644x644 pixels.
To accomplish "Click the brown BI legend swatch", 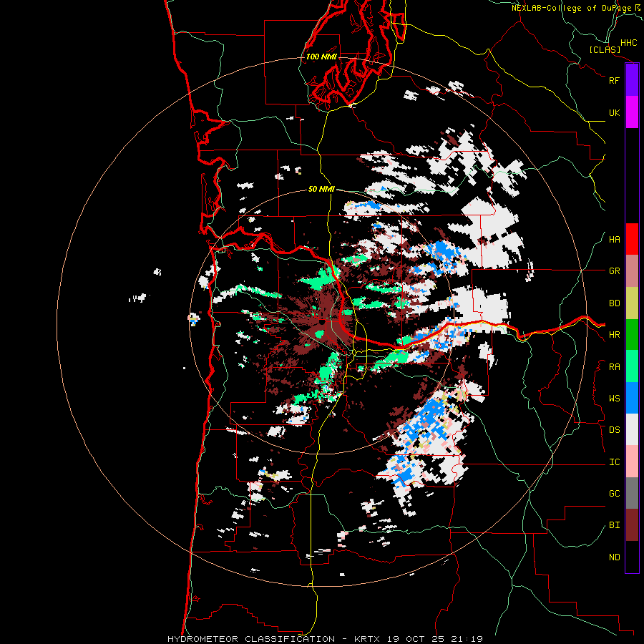I will pos(632,525).
